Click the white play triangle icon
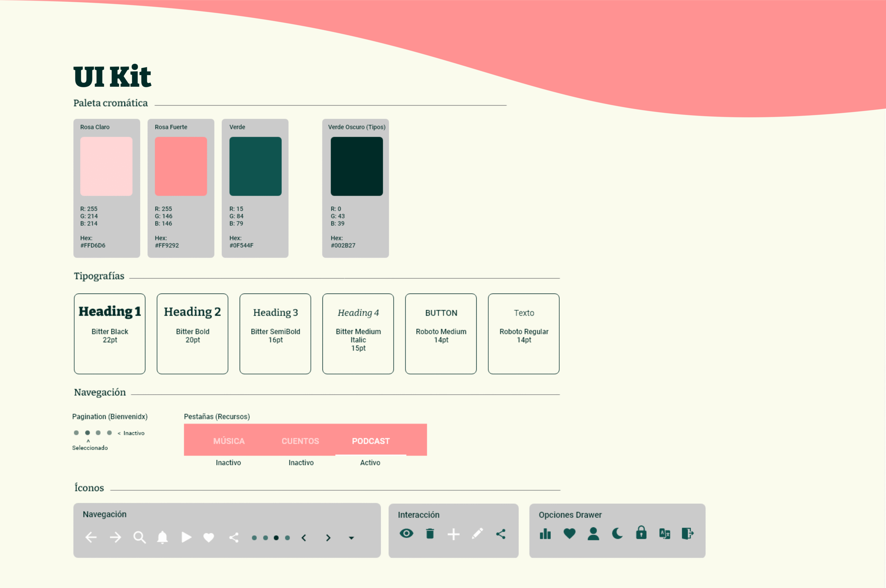The height and width of the screenshot is (588, 886). [187, 538]
